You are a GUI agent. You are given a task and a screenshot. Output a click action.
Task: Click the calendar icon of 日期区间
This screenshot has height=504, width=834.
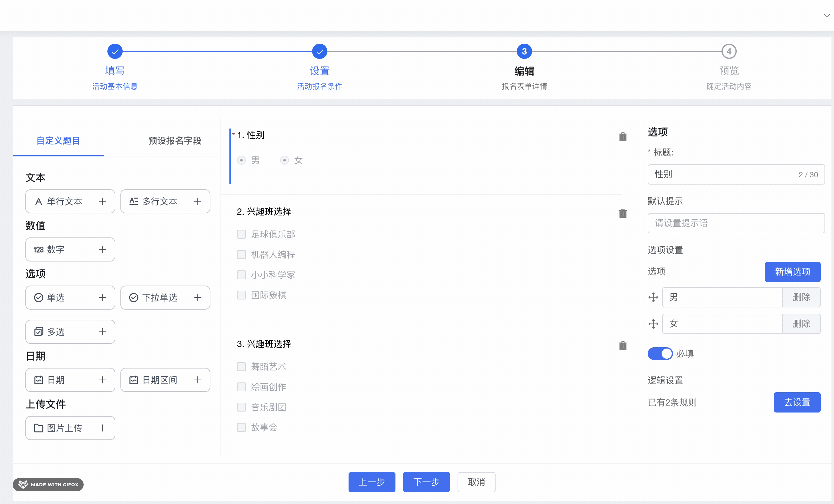tap(134, 380)
